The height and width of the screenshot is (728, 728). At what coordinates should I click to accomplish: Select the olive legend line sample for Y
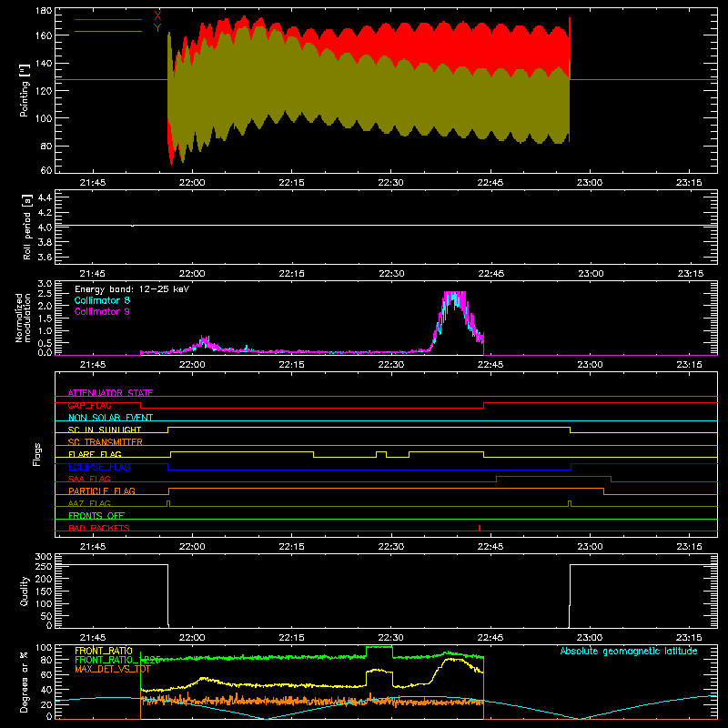(x=108, y=32)
